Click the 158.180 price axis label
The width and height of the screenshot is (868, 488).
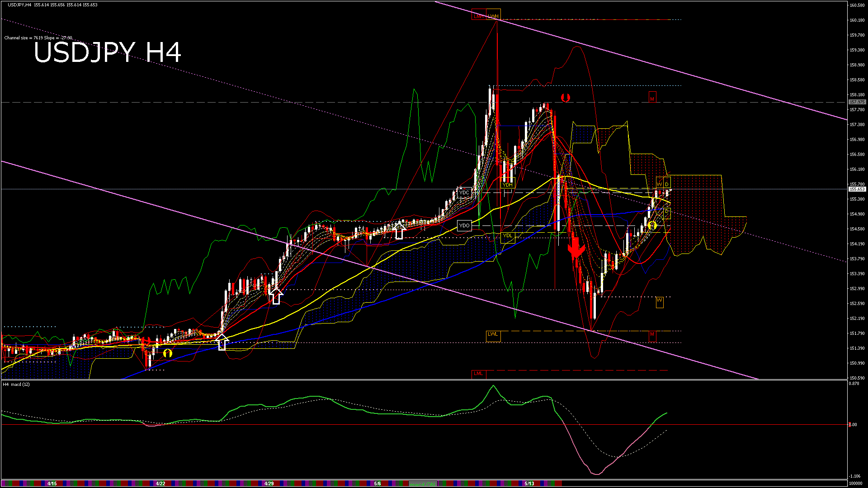click(857, 95)
